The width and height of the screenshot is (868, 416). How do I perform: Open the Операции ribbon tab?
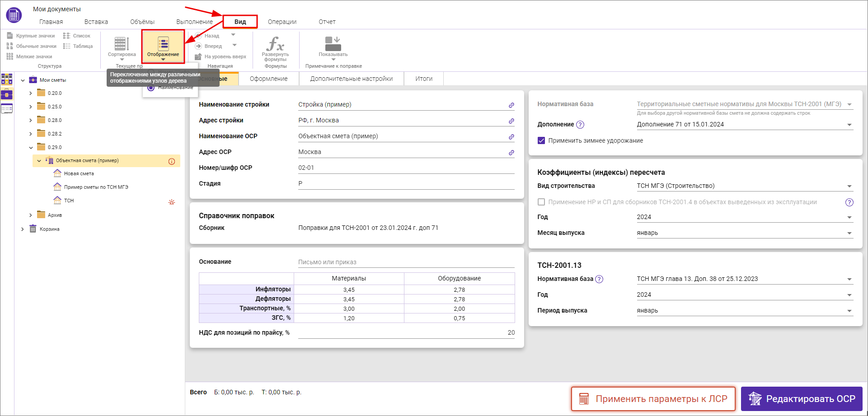point(282,22)
